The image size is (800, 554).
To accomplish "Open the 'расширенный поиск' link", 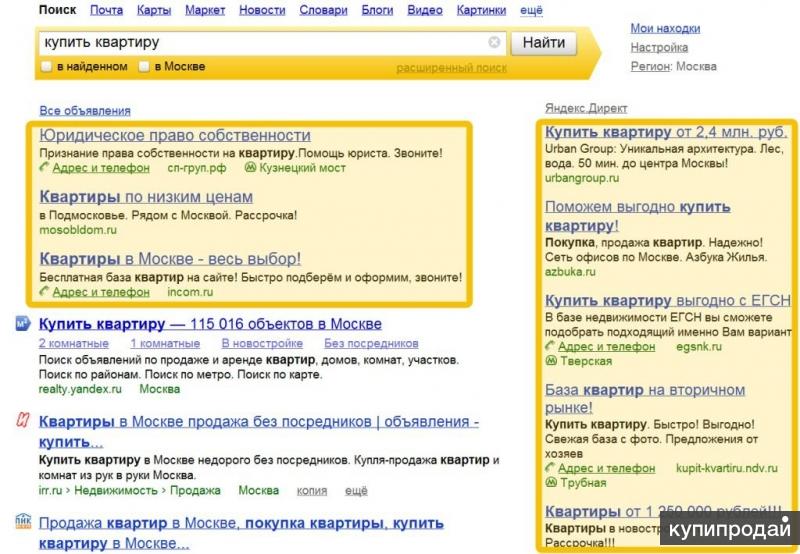I will pyautogui.click(x=452, y=68).
